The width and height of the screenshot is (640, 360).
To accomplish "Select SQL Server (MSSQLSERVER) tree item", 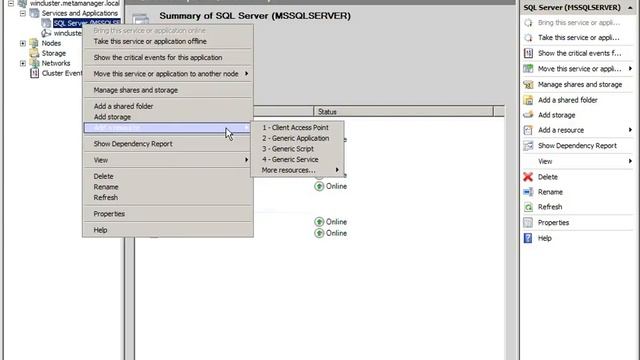I will [87, 23].
